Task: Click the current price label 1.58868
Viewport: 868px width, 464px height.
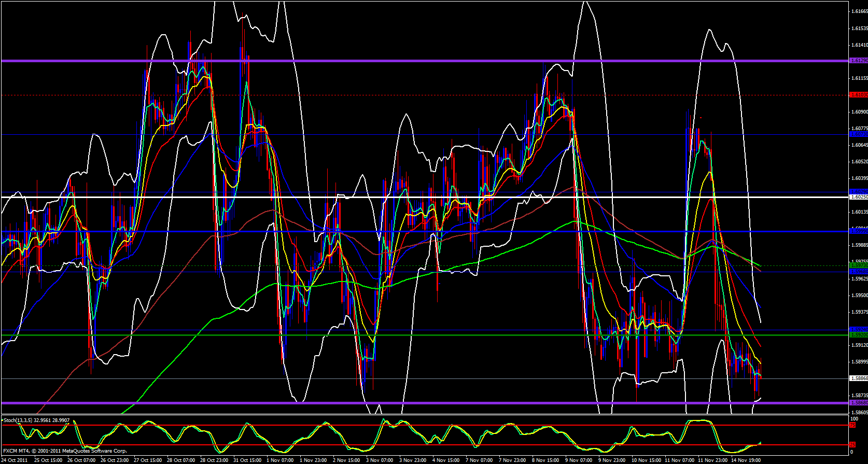Action: click(858, 378)
